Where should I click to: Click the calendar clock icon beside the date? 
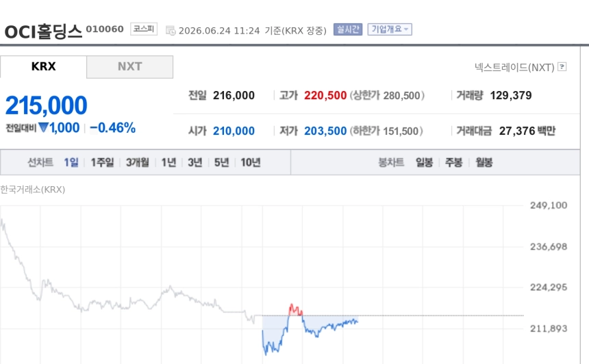coord(171,30)
